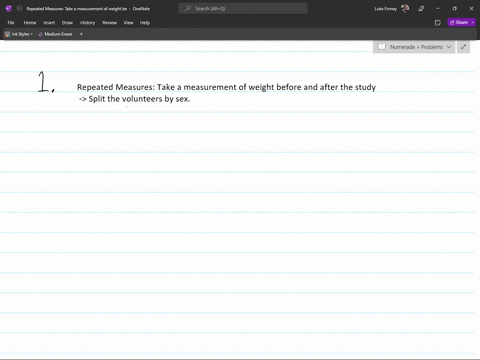The image size is (480, 360).
Task: Click the Luke Finney account name
Action: (385, 9)
